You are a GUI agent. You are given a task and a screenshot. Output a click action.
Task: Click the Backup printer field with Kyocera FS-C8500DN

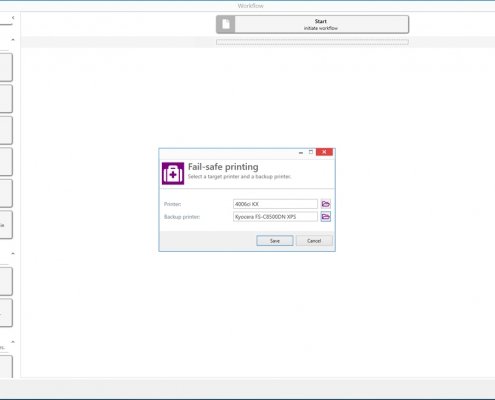(275, 217)
